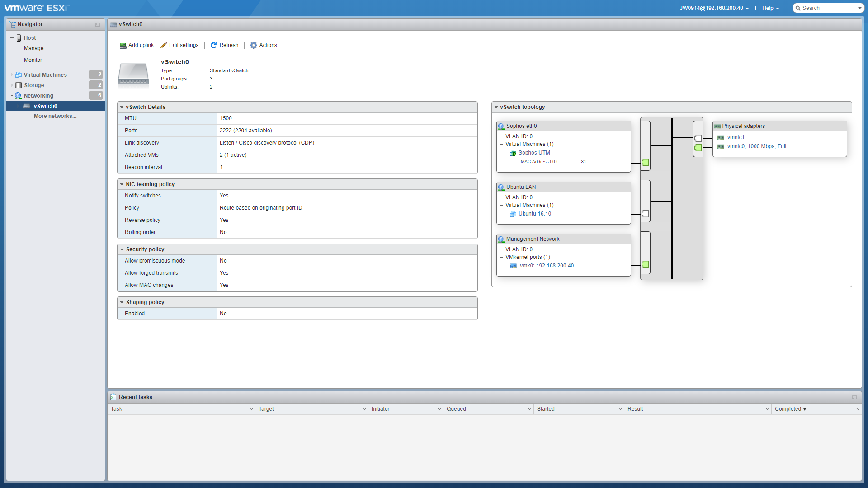Minimize the Navigator panel

coord(98,24)
